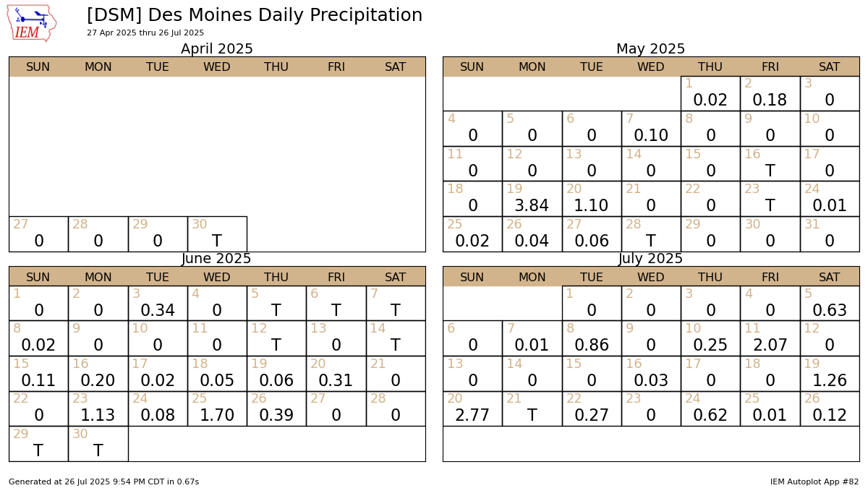Click the IEM logo icon
Image resolution: width=868 pixels, height=488 pixels.
(x=32, y=22)
